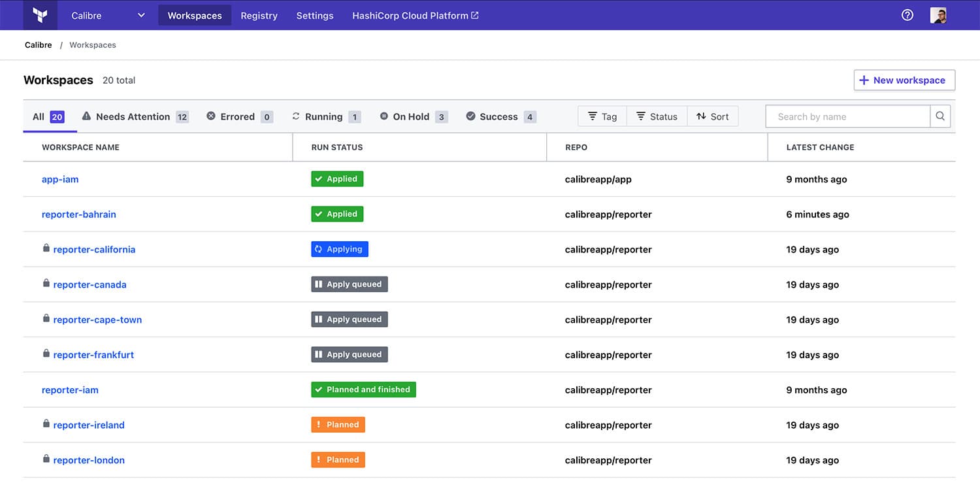
Task: Click the Terraform logo in the top bar
Action: click(x=40, y=14)
